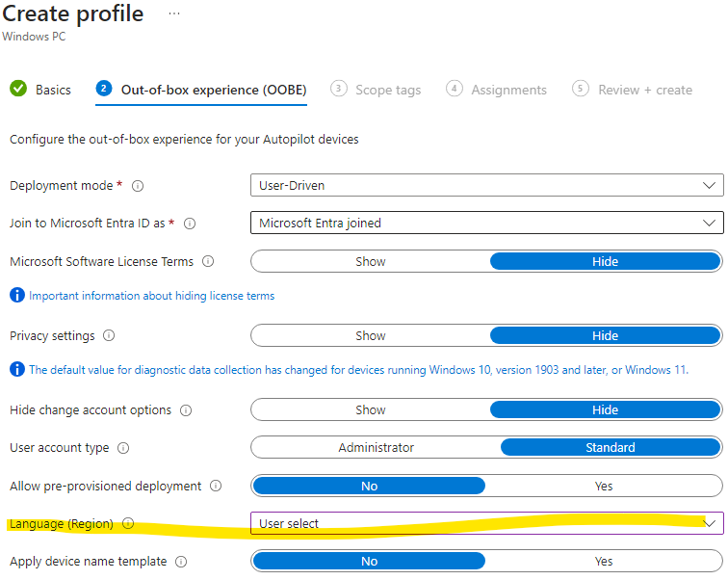Screen dimensions: 728x580
Task: Click the Hide change account options info icon
Action: coord(186,410)
